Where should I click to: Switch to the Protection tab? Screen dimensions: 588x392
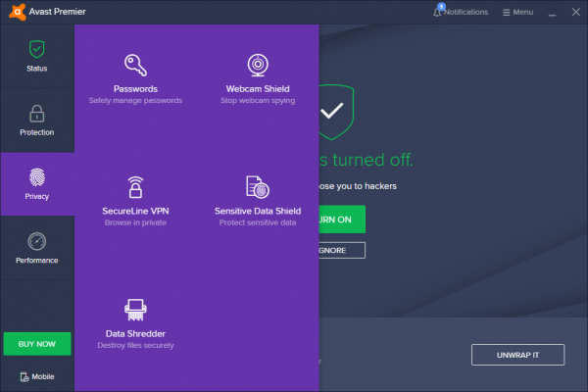click(37, 120)
